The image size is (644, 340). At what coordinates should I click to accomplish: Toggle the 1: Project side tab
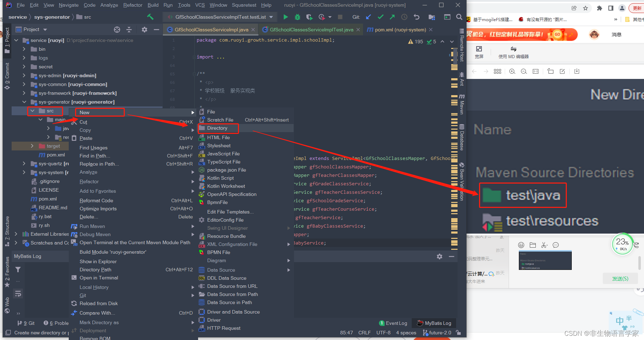pyautogui.click(x=7, y=41)
